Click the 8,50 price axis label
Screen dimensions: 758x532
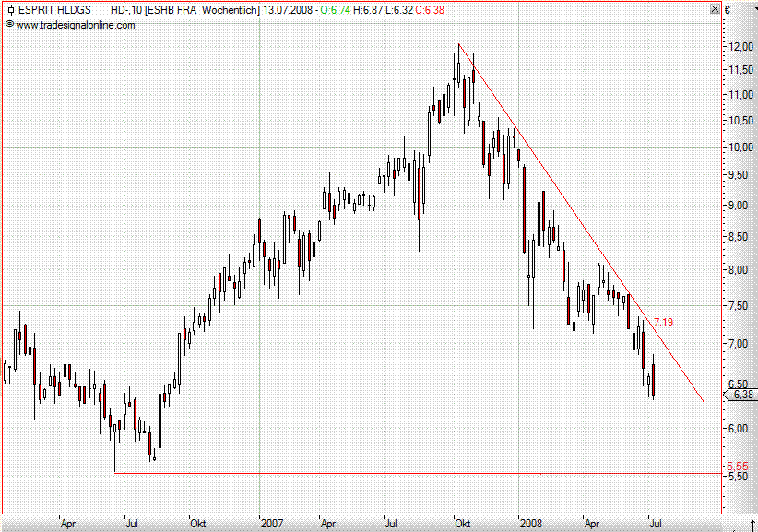(740, 237)
